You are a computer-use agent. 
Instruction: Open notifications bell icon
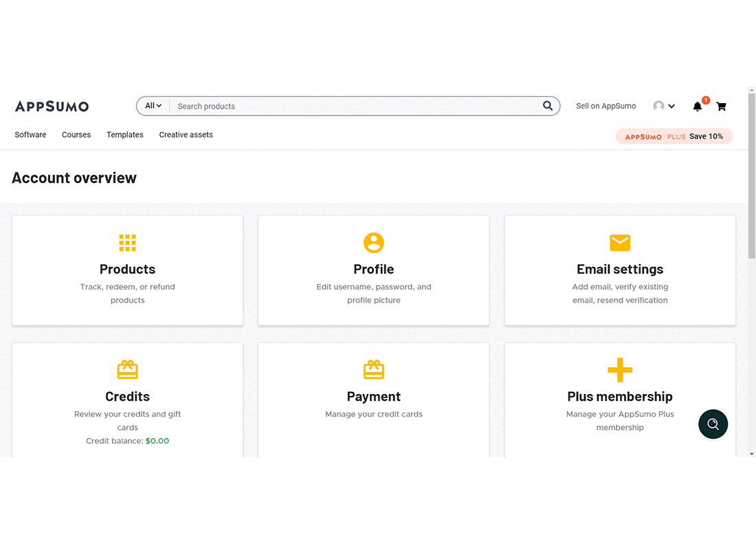pyautogui.click(x=698, y=107)
